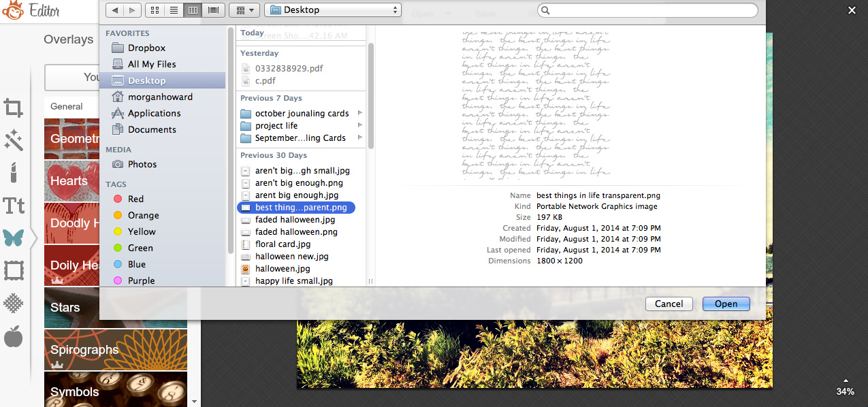Close the editor with the X icon
868x407 pixels.
tap(852, 10)
